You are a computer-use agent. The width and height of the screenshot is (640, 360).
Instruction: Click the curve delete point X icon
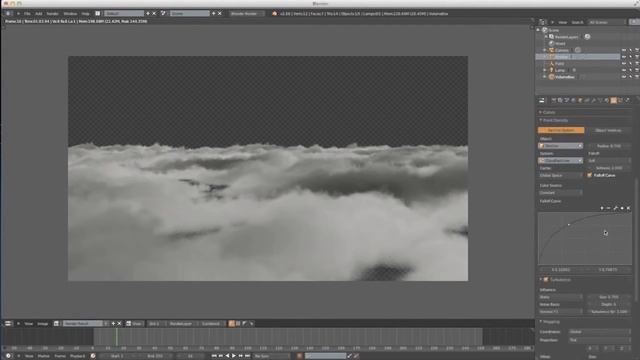629,208
